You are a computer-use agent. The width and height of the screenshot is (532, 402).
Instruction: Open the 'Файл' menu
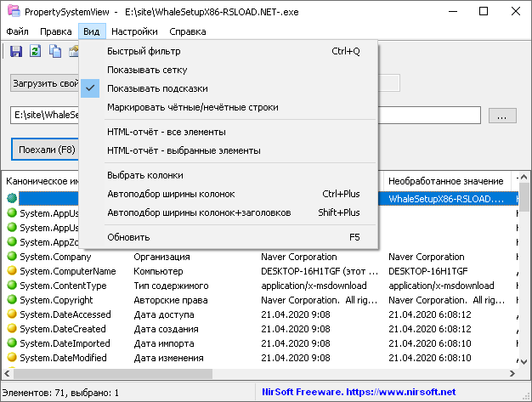(18, 31)
